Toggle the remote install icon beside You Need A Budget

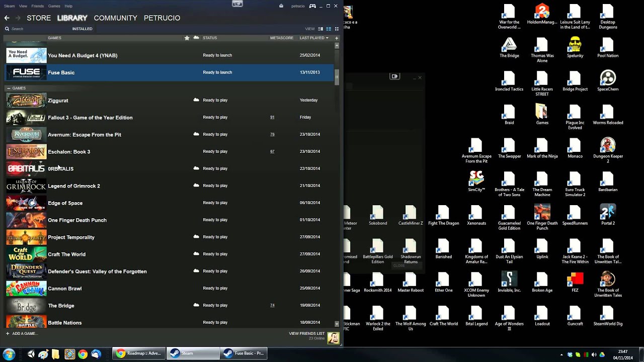click(x=196, y=55)
